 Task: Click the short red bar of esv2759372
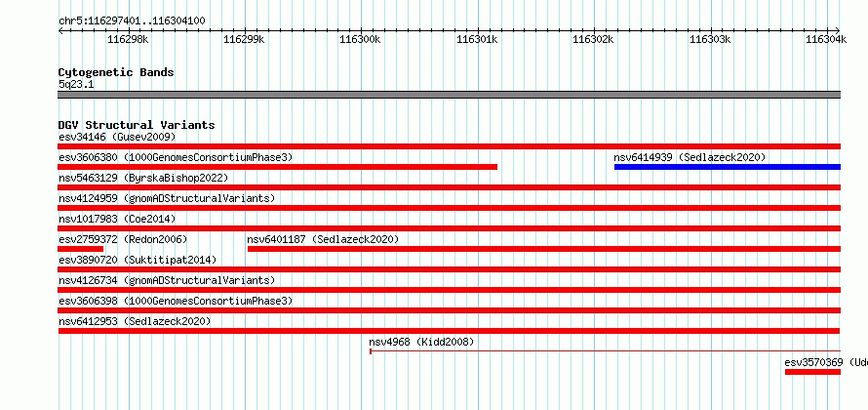81,249
